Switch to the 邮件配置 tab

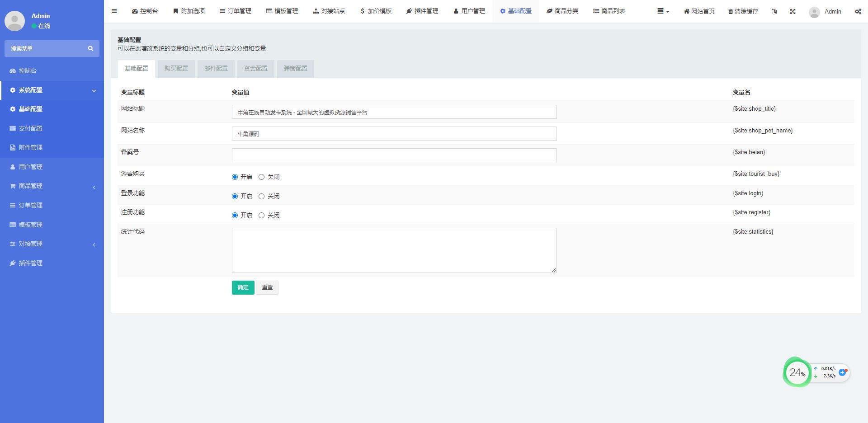coord(216,69)
